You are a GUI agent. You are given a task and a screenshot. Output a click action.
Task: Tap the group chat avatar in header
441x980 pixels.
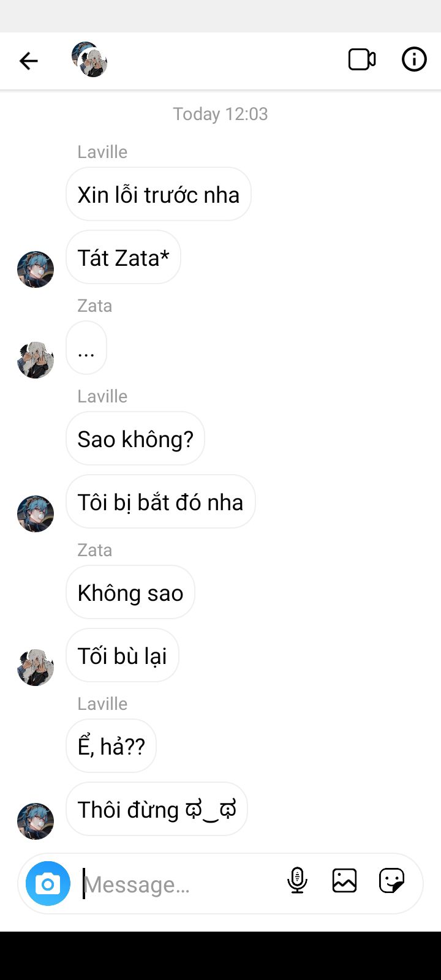(89, 59)
